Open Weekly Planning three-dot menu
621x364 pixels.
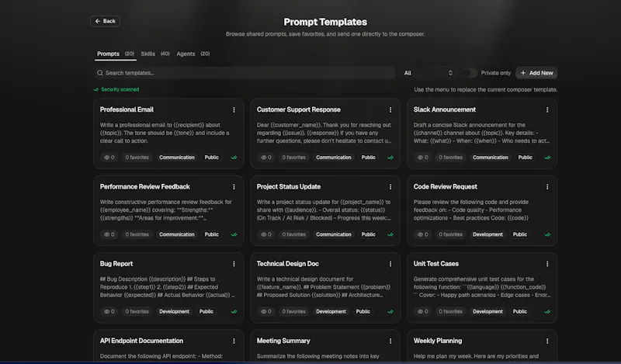point(547,341)
